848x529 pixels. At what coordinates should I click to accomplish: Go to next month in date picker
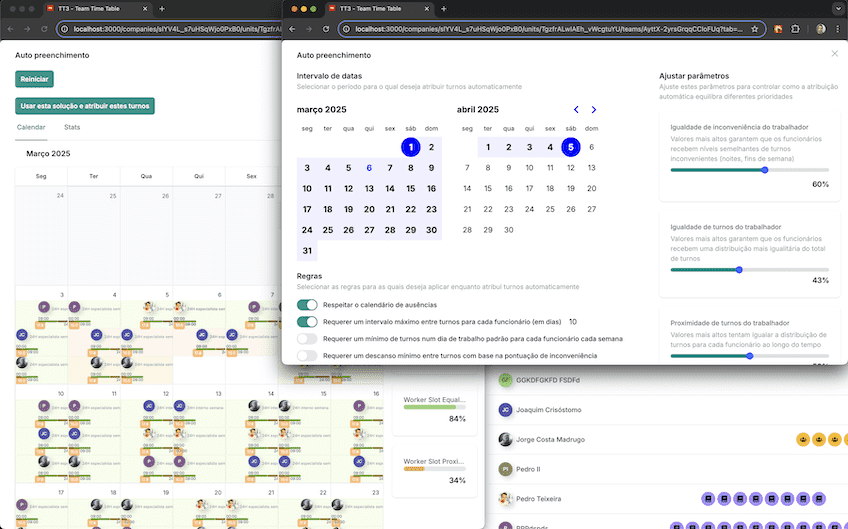pos(594,109)
